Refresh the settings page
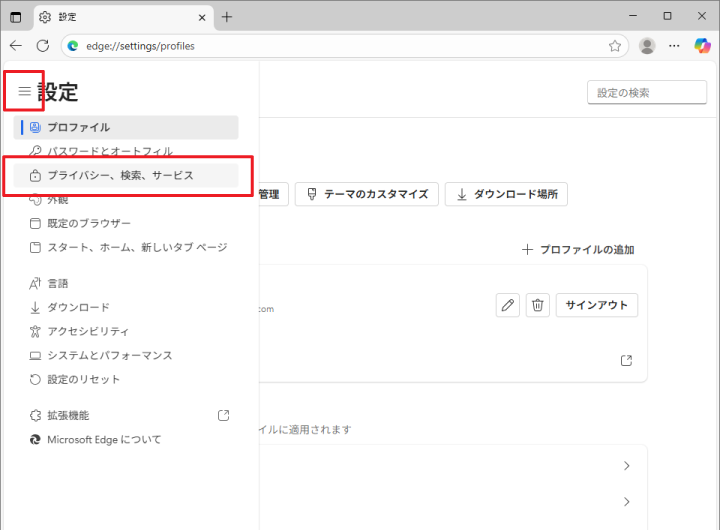Image resolution: width=720 pixels, height=530 pixels. pos(42,46)
